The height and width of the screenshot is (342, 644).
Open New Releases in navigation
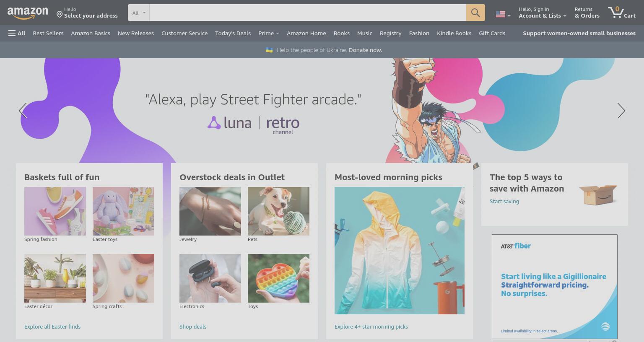[x=136, y=33]
